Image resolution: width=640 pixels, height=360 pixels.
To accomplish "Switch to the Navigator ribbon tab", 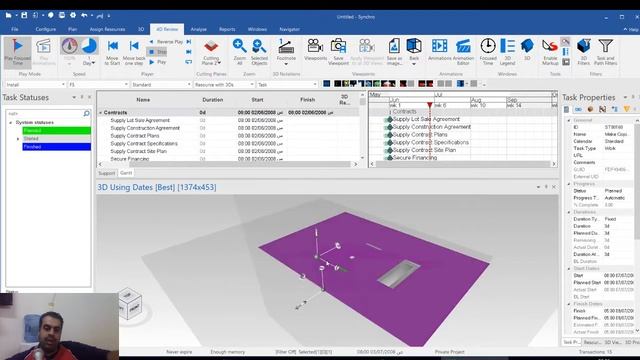I will (x=289, y=29).
